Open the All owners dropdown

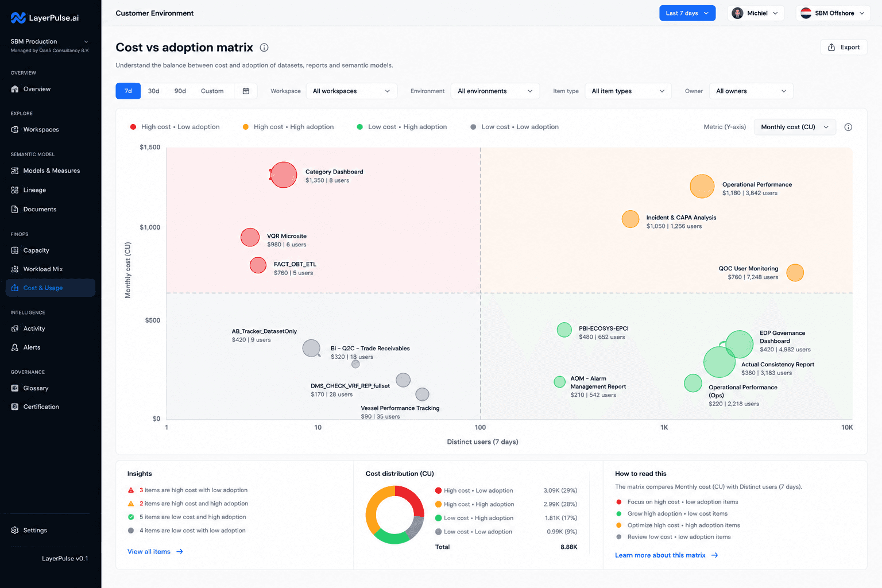point(751,91)
